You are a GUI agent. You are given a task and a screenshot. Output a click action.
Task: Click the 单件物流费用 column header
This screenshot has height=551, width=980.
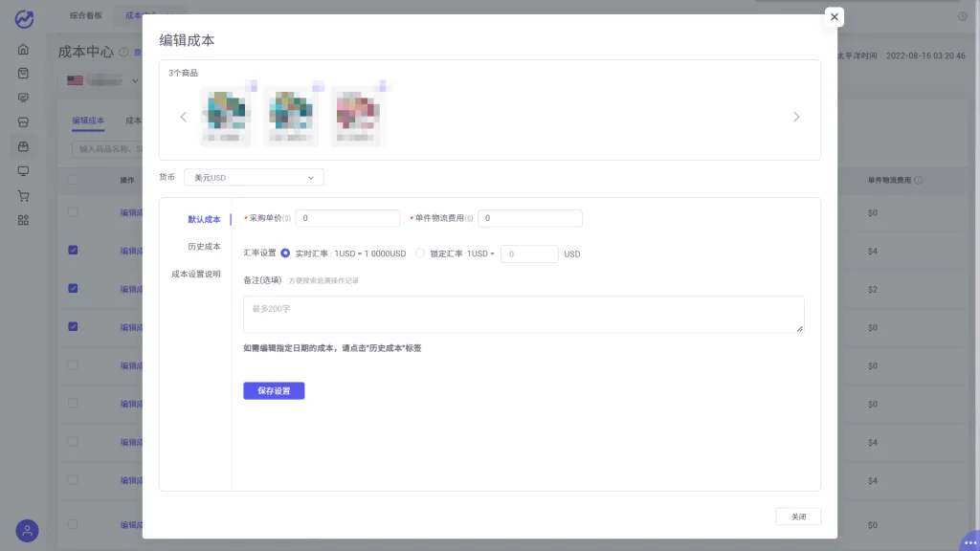click(x=889, y=180)
